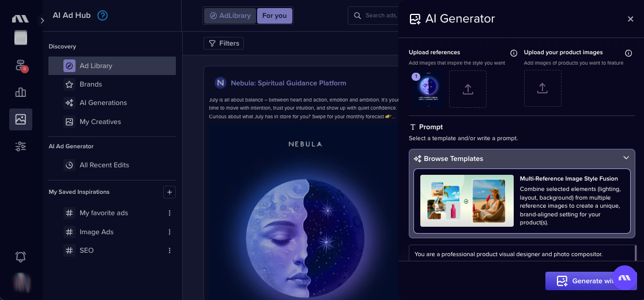Click into the prompt text area
The height and width of the screenshot is (300, 644).
coord(522,253)
